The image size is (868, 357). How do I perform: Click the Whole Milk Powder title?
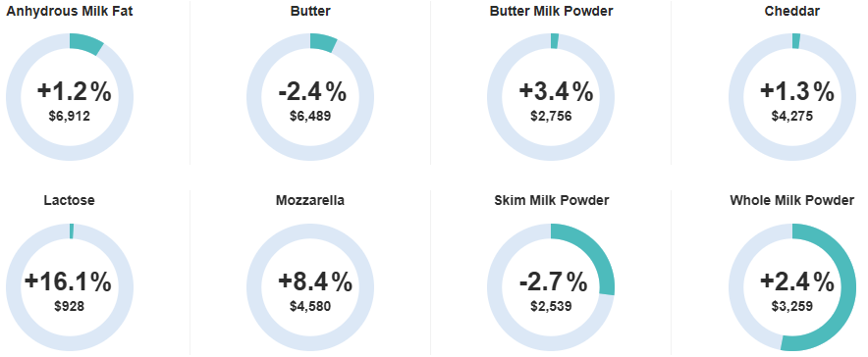(x=792, y=200)
